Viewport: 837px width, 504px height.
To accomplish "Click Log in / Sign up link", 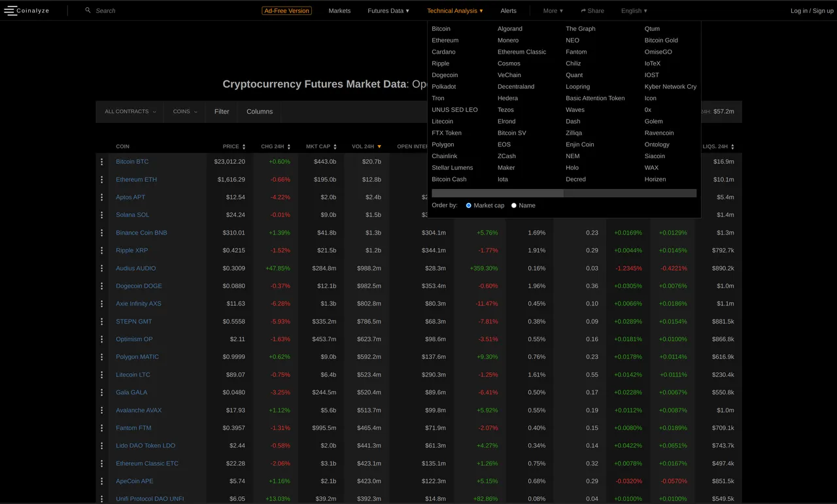I will 812,10.
